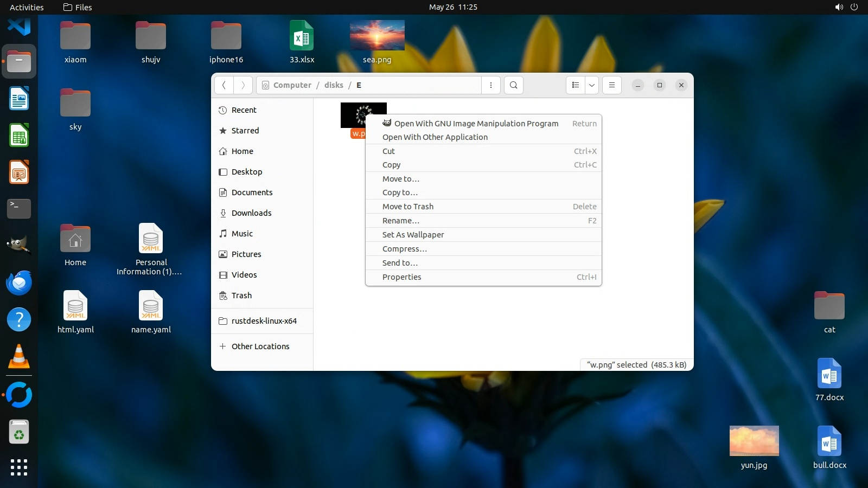Click the search icon in Files toolbar
868x488 pixels.
point(513,85)
